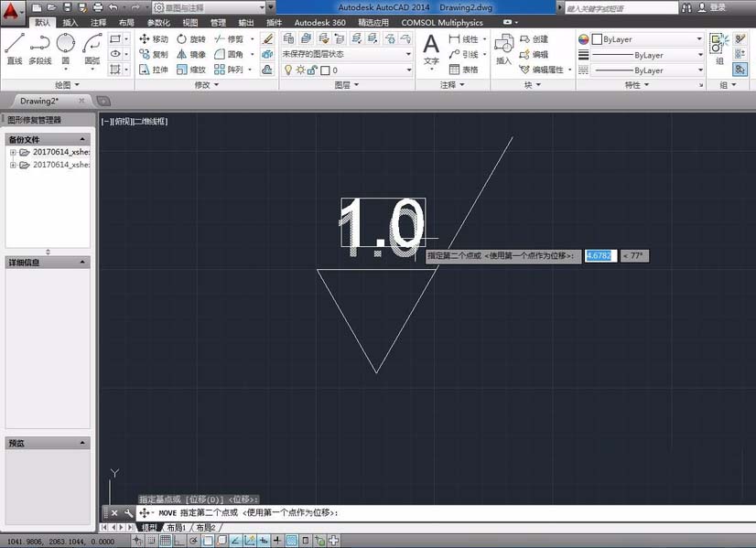The width and height of the screenshot is (756, 548).
Task: Click the 表格 (Table) tool
Action: tap(464, 70)
